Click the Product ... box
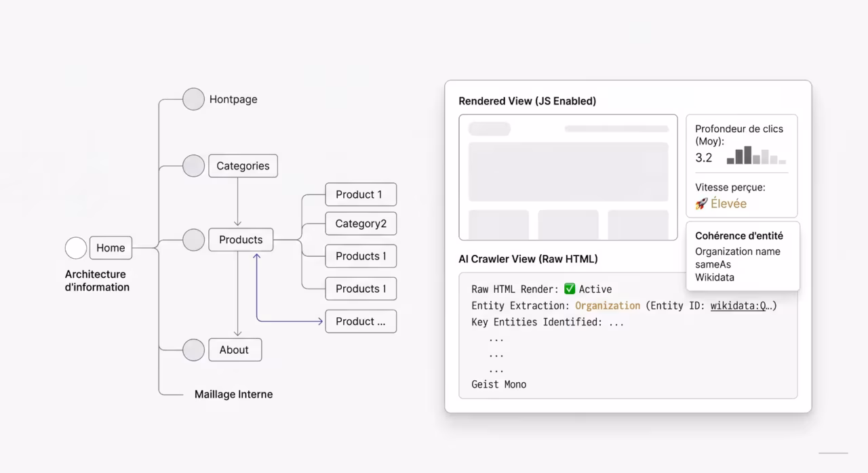Viewport: 868px width, 473px height. 361,321
